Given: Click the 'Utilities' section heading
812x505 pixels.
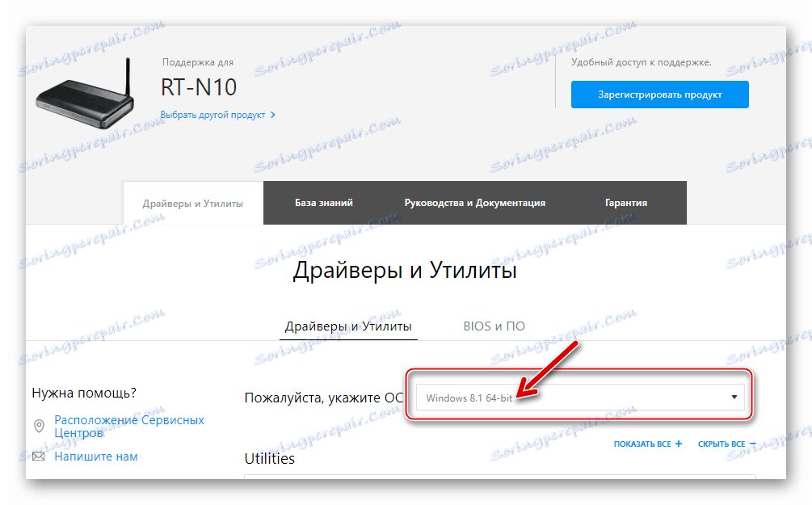Looking at the screenshot, I should click(x=269, y=458).
